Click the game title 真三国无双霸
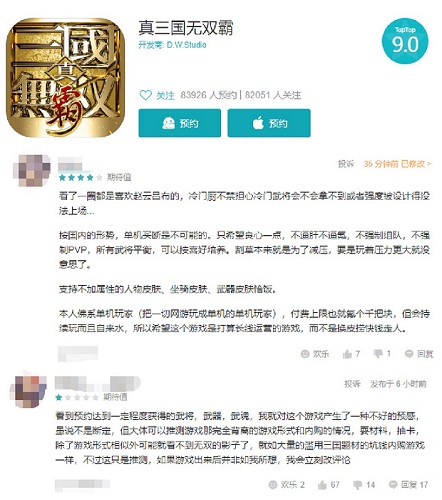 click(x=186, y=28)
